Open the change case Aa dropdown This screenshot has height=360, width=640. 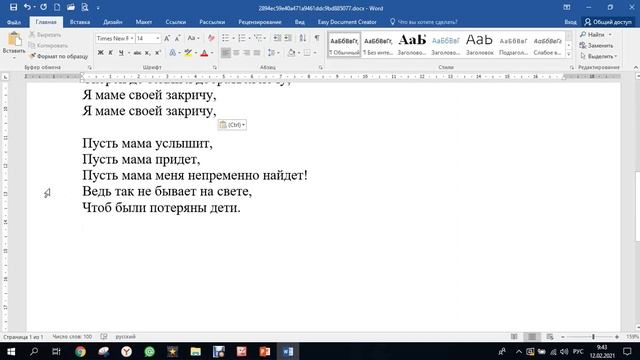point(193,38)
